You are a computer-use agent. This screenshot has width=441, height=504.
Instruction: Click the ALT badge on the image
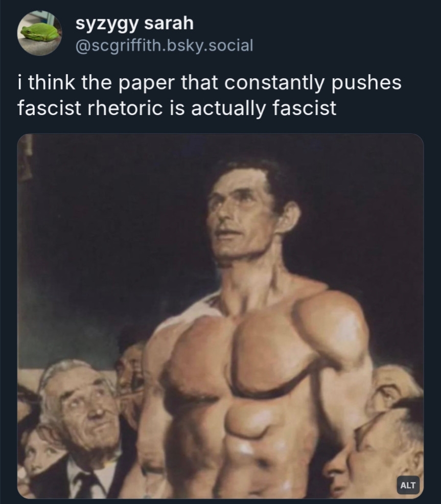tap(408, 485)
